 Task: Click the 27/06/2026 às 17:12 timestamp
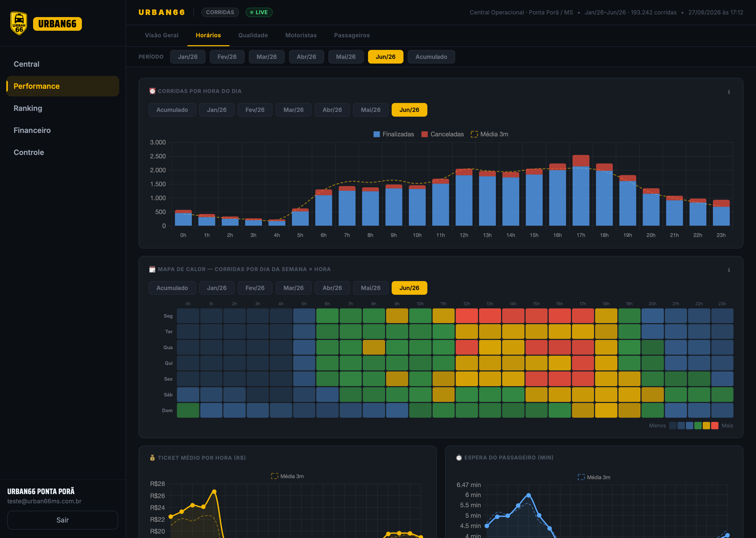coord(716,12)
